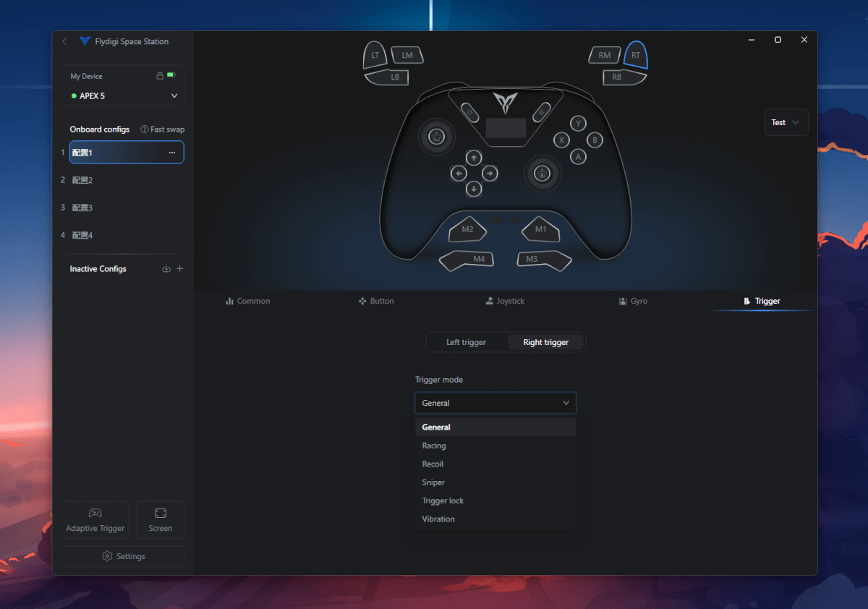This screenshot has width=868, height=609.
Task: Click the back arrow in the title bar
Action: click(x=64, y=41)
